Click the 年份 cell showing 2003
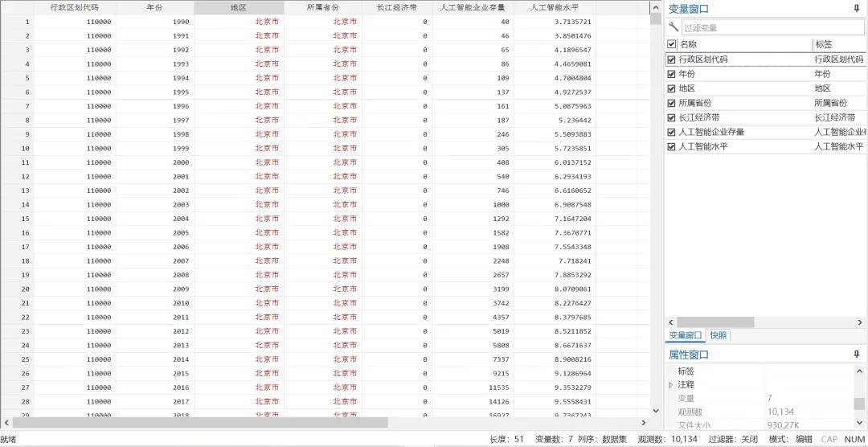The image size is (868, 447). (155, 205)
